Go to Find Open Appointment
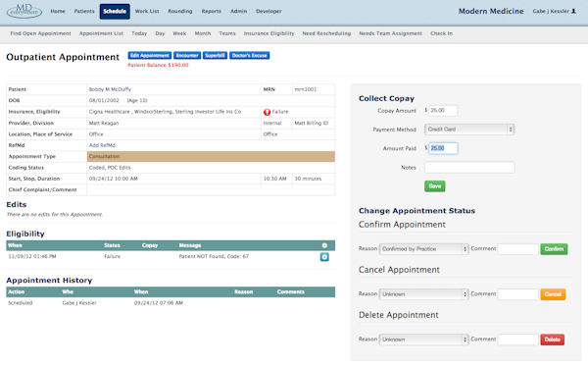588x366 pixels. point(40,33)
